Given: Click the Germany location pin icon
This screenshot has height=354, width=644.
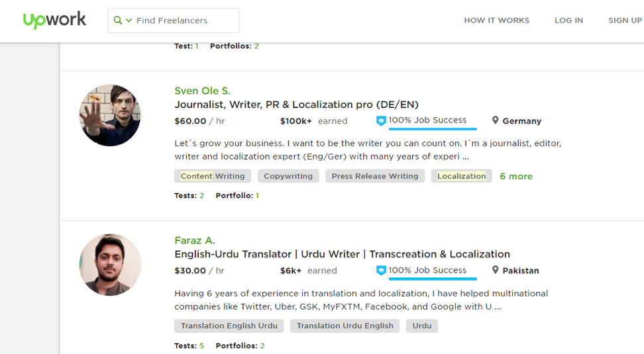Looking at the screenshot, I should click(x=496, y=120).
